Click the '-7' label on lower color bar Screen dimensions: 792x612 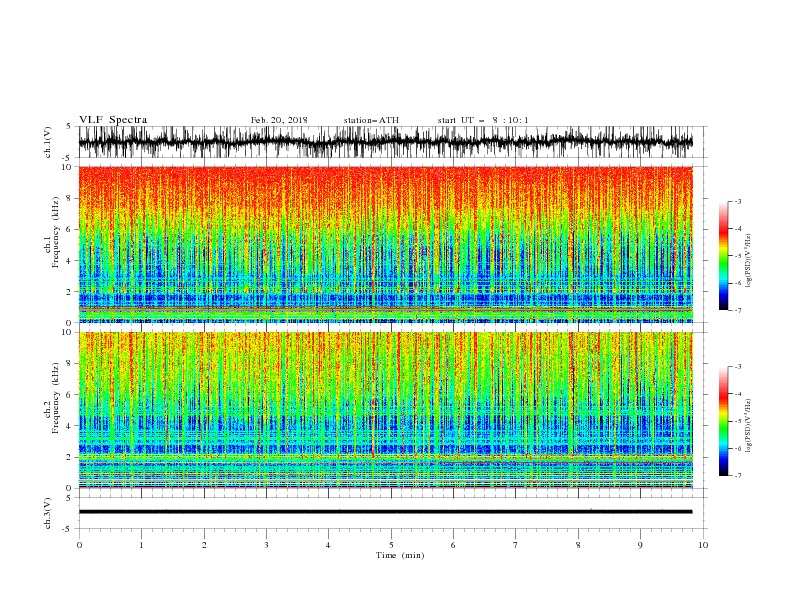tap(737, 476)
